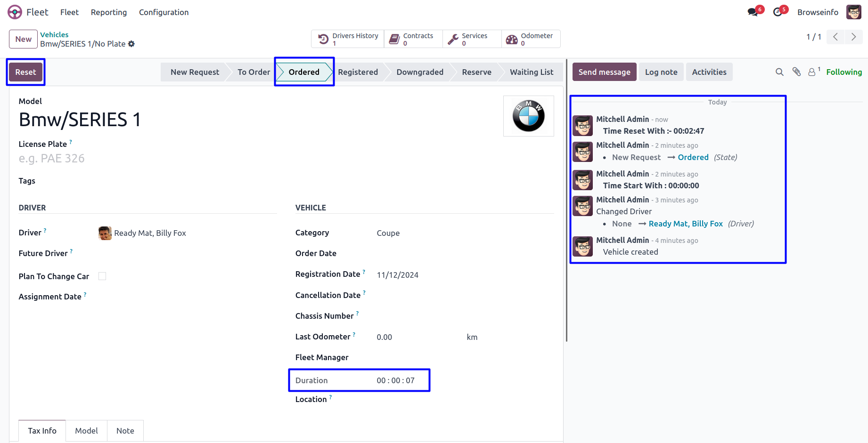Image resolution: width=868 pixels, height=443 pixels.
Task: Click Ready Mat driver avatar
Action: coord(105,233)
